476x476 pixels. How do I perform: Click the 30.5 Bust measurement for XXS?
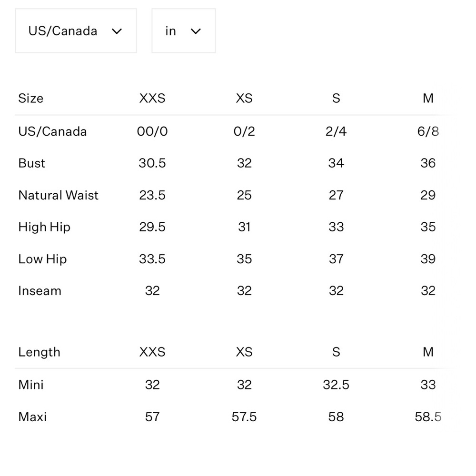pyautogui.click(x=152, y=163)
